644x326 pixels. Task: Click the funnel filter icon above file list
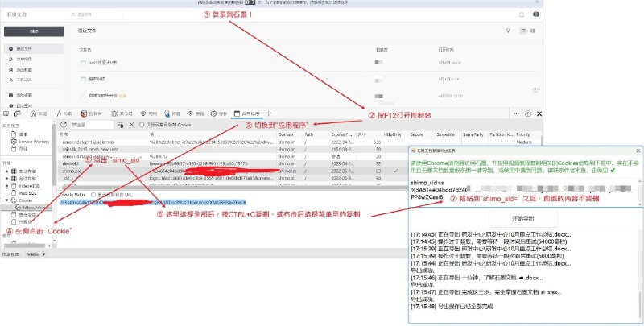pyautogui.click(x=509, y=31)
